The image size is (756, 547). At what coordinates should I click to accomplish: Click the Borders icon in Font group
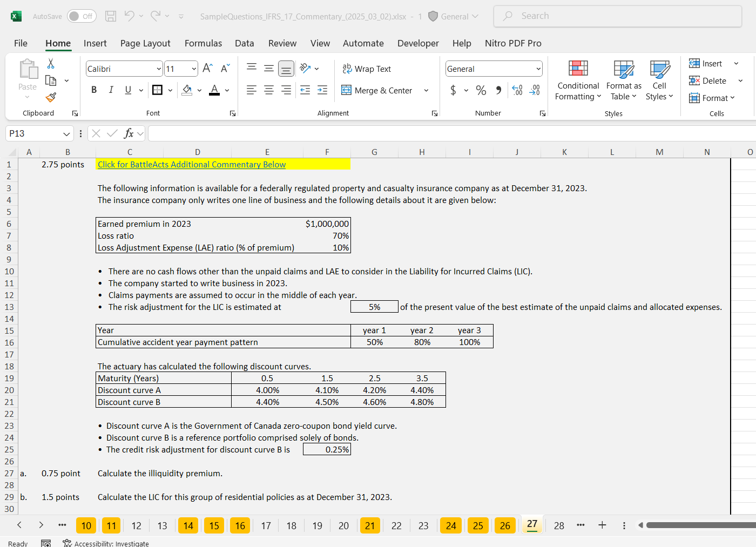158,90
